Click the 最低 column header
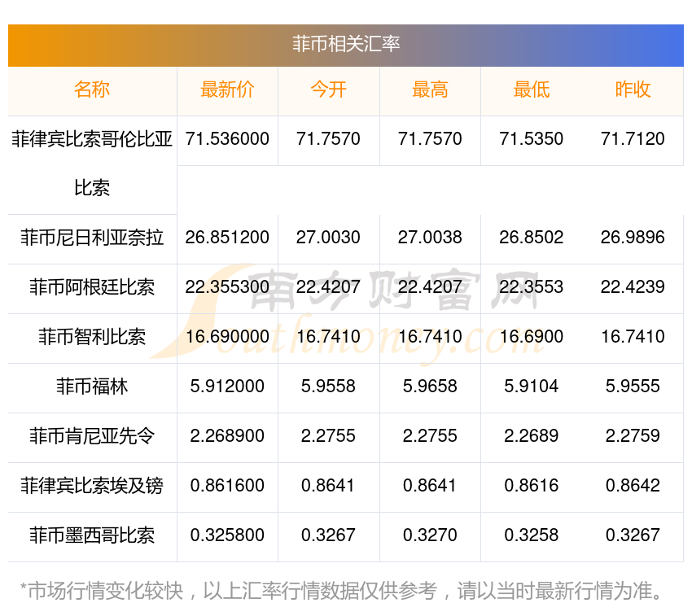This screenshot has width=692, height=616. (532, 90)
